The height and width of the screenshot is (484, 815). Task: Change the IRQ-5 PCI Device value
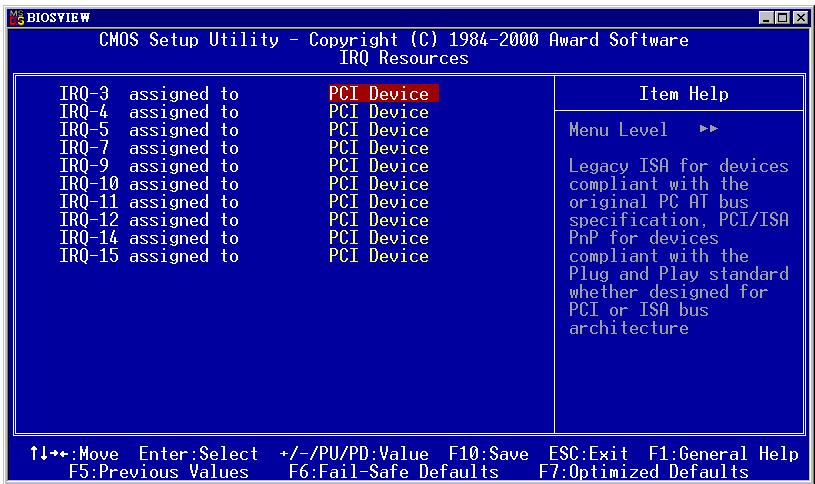[x=379, y=130]
